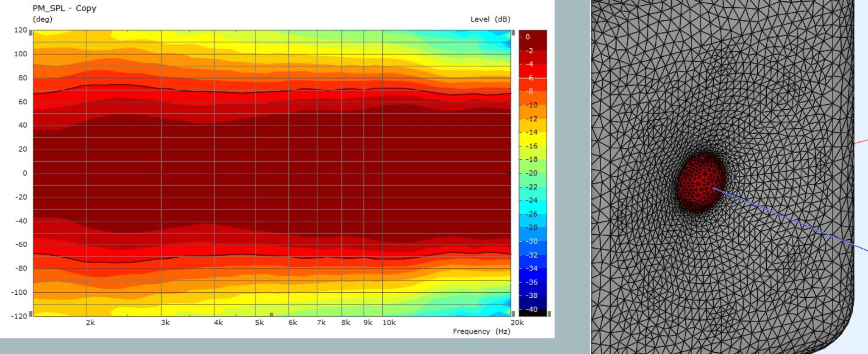Click the blue axis line in the mesh view
The width and height of the screenshot is (868, 354).
point(791,220)
